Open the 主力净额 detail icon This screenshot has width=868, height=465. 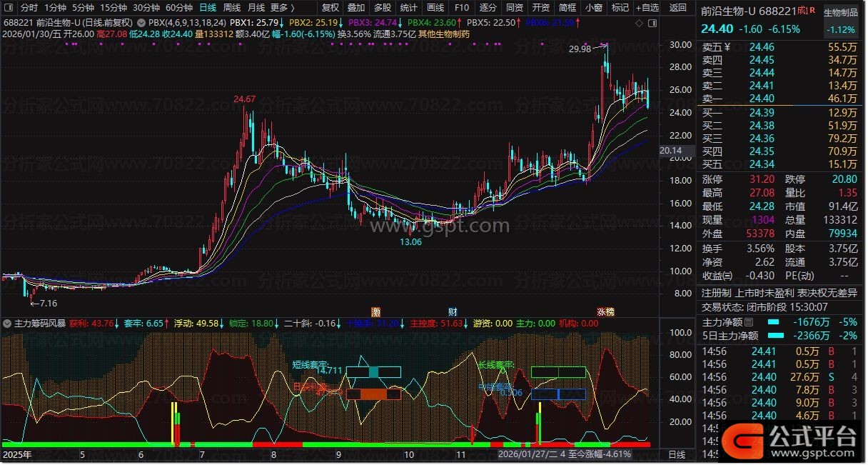click(x=748, y=322)
